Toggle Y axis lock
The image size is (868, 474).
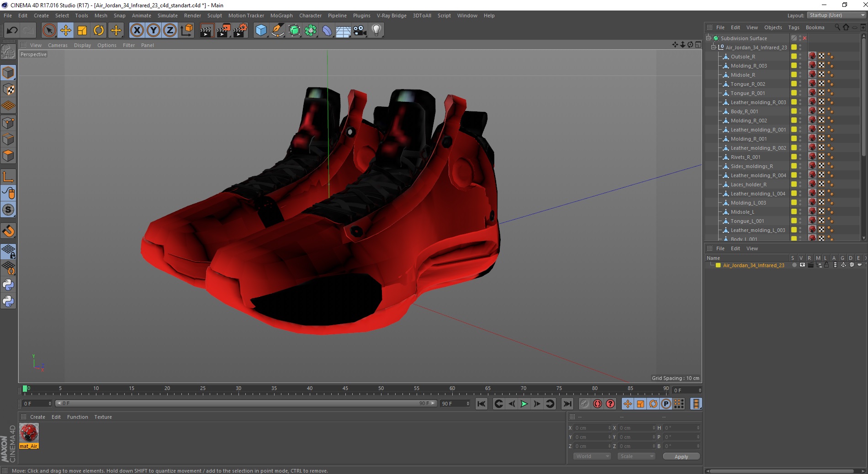153,31
